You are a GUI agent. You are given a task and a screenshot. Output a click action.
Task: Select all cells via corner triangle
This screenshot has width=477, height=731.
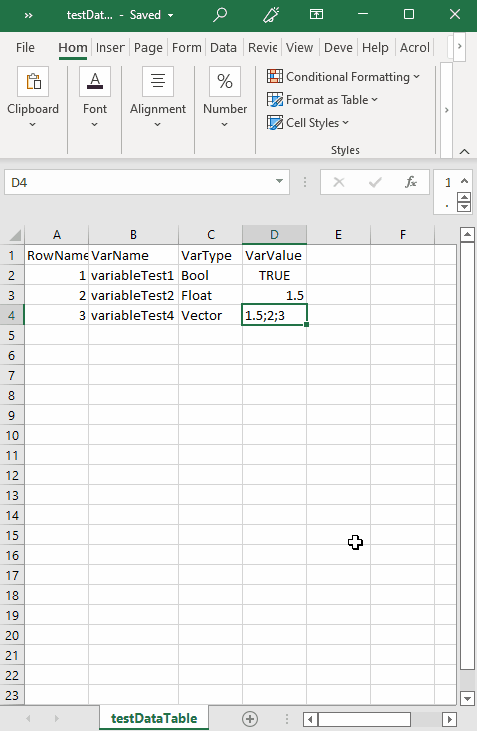pos(14,234)
